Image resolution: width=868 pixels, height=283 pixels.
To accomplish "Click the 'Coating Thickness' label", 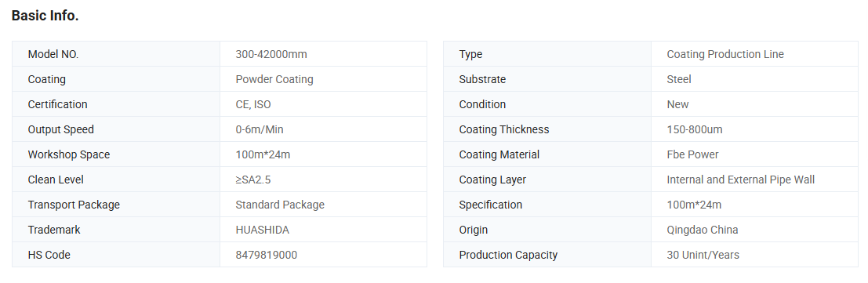I will [x=504, y=129].
